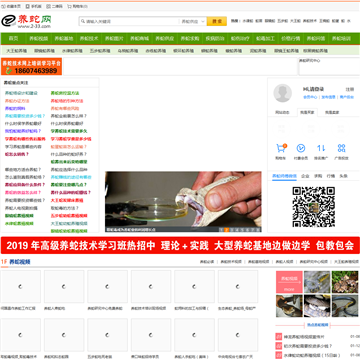Image resolution: width=360 pixels, height=360 pixels.
Task: Open 养蛇供应 in the green navigation bar
Action: click(165, 39)
